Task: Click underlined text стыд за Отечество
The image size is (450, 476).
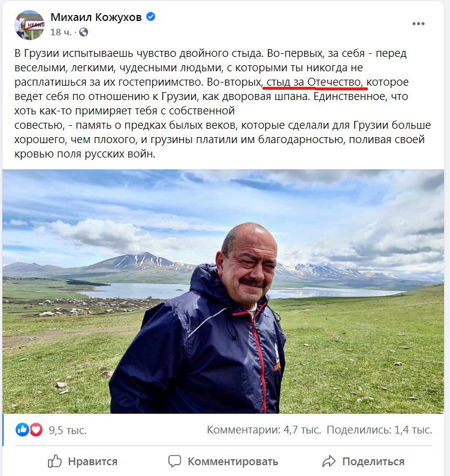Action: pos(315,82)
